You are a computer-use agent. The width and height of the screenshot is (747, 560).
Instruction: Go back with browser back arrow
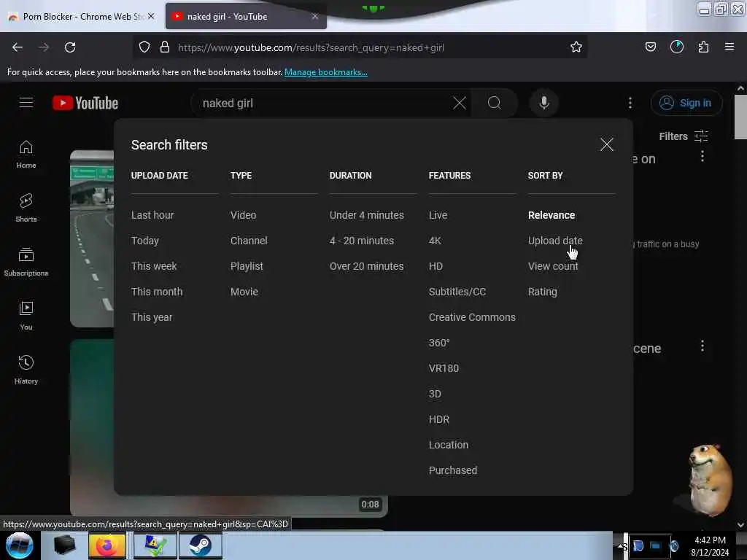pyautogui.click(x=18, y=47)
